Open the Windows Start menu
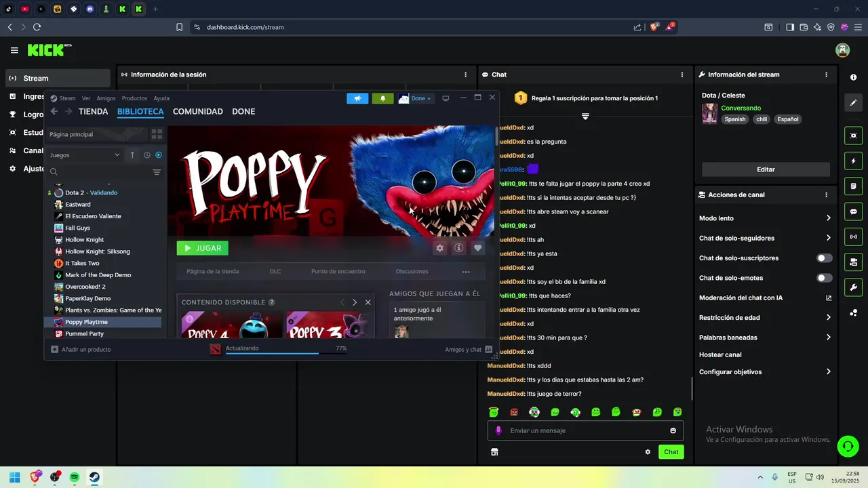 [14, 477]
